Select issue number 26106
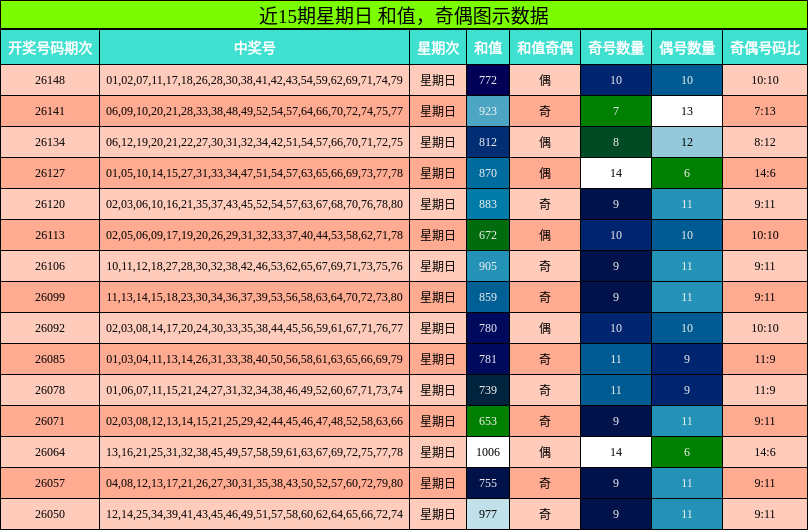Viewport: 808px width, 530px height. (x=50, y=266)
